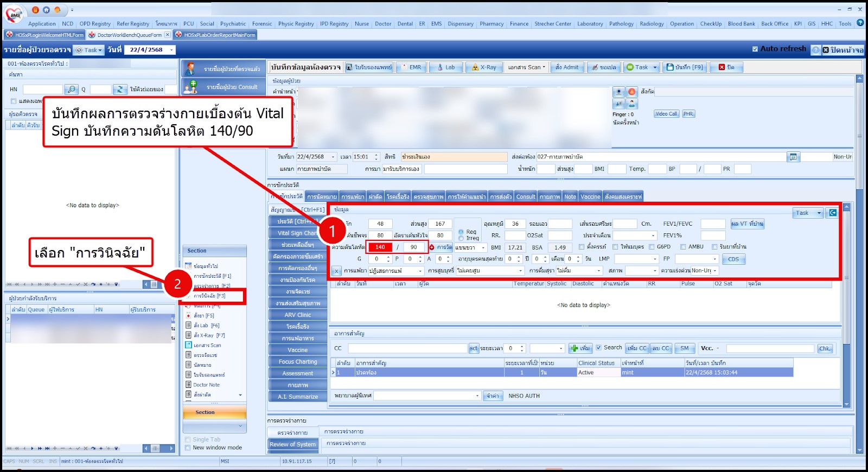The height and width of the screenshot is (472, 868).
Task: Check the AMBU checkbox
Action: click(683, 247)
